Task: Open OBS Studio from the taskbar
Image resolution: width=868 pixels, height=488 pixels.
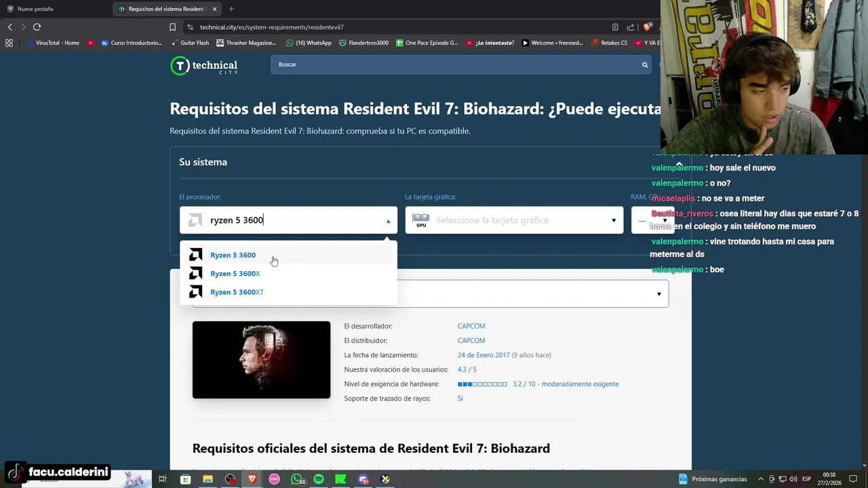Action: click(230, 479)
